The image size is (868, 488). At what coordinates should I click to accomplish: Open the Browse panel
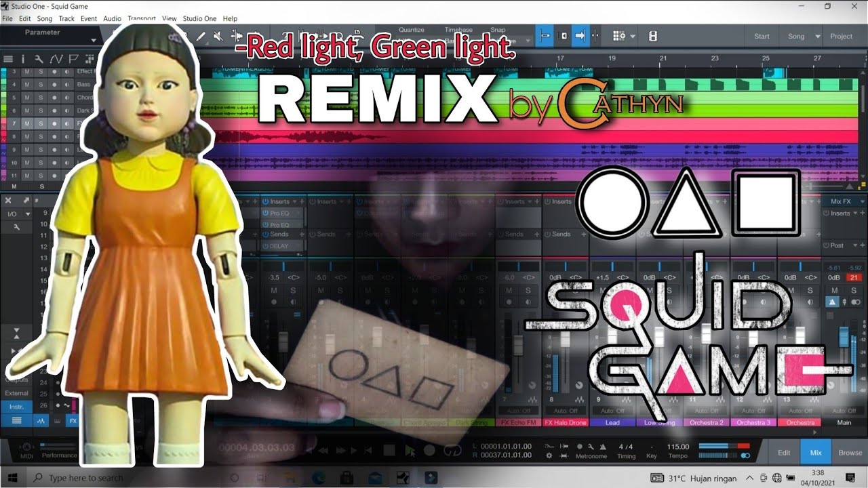850,452
